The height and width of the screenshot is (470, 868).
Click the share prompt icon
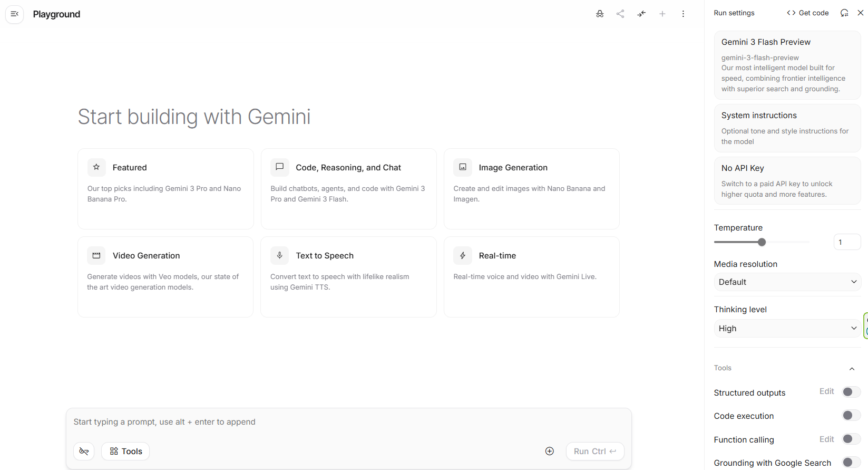pyautogui.click(x=620, y=14)
